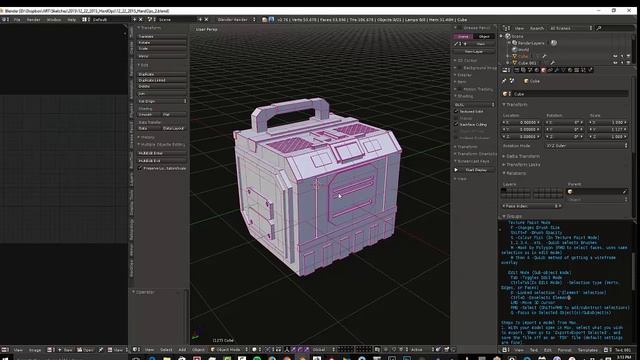Screen dimensions: 640x360
Task: Open the Texture properties tab icon
Action: (x=576, y=70)
